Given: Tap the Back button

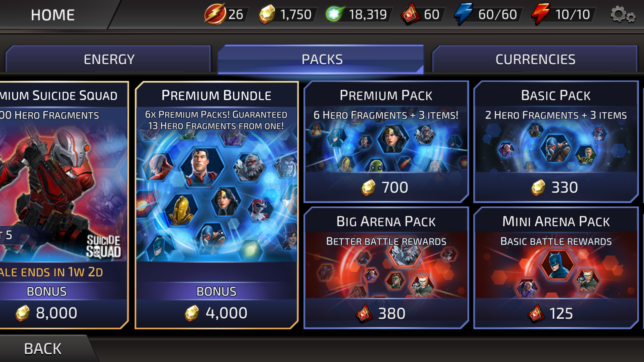Looking at the screenshot, I should (x=43, y=349).
